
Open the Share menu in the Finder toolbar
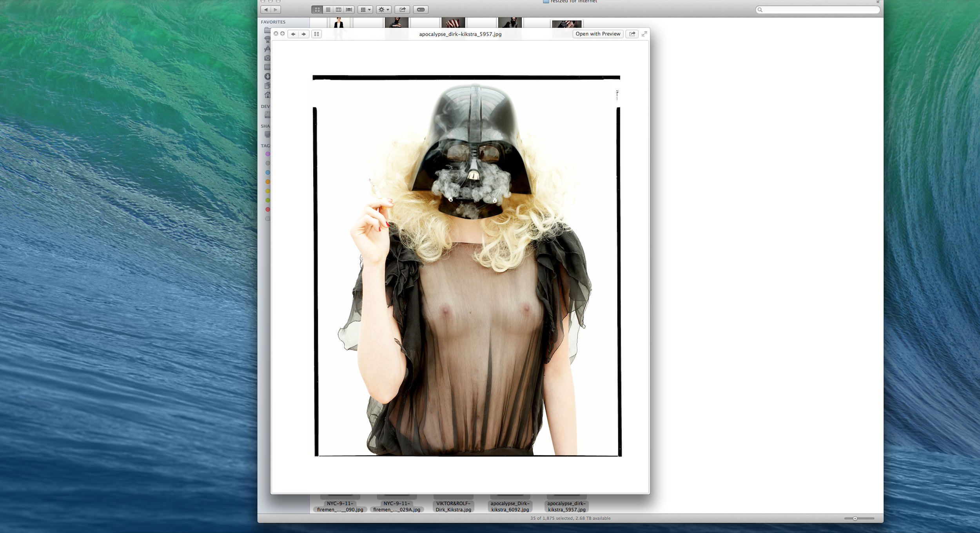(x=401, y=10)
